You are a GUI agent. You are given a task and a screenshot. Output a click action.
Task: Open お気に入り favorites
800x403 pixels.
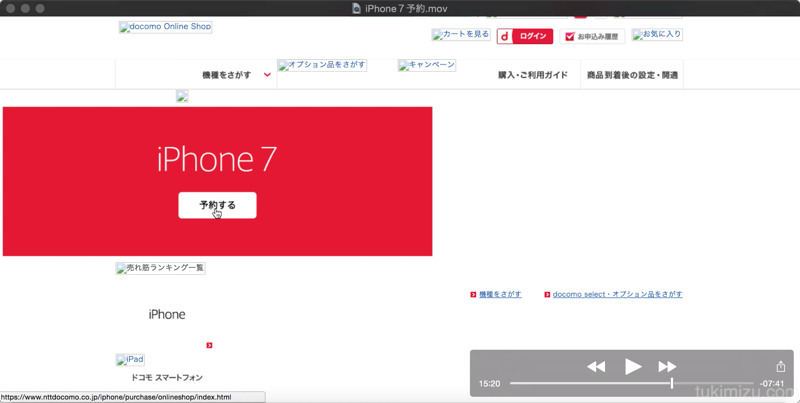pos(657,35)
